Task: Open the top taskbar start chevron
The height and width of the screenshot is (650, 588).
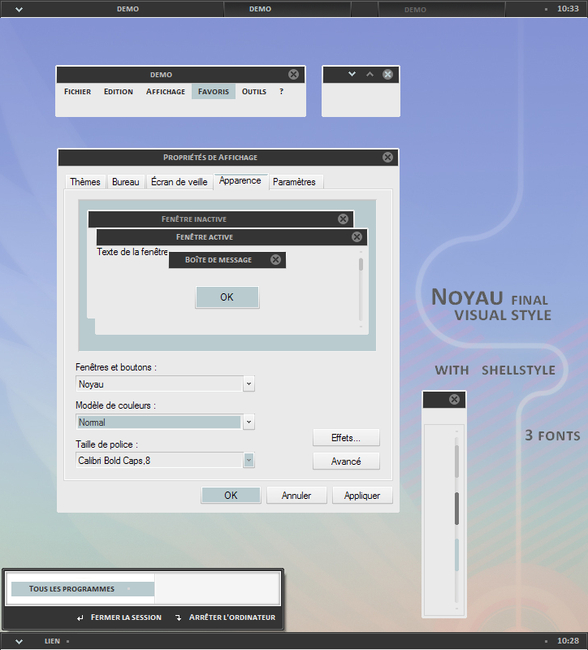Action: (19, 9)
